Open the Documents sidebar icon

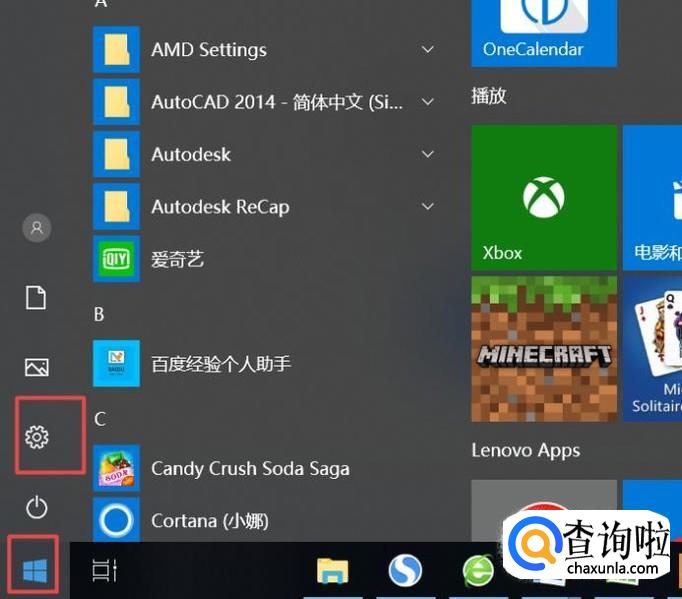click(x=36, y=298)
